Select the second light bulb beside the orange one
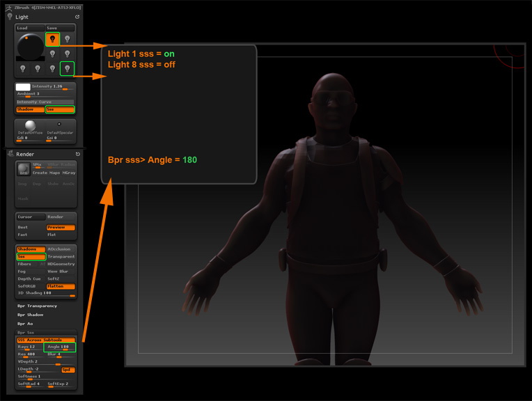Viewport: 532px width, 401px height. click(x=67, y=40)
